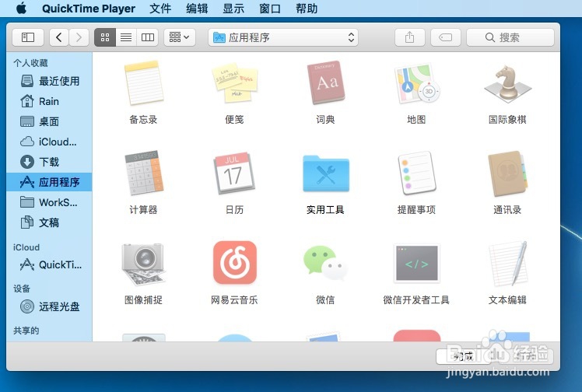Image resolution: width=582 pixels, height=392 pixels.
Task: Open 远程光盘 under devices
Action: 49,306
